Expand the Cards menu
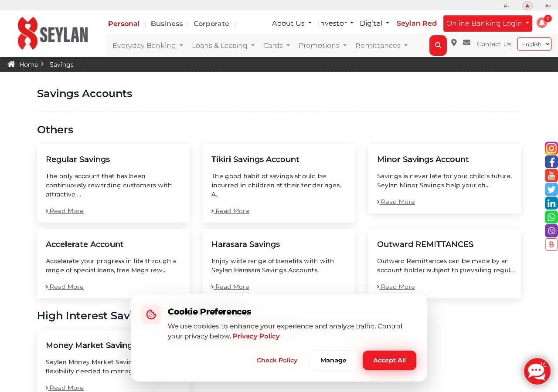The width and height of the screenshot is (558, 392). tap(276, 45)
